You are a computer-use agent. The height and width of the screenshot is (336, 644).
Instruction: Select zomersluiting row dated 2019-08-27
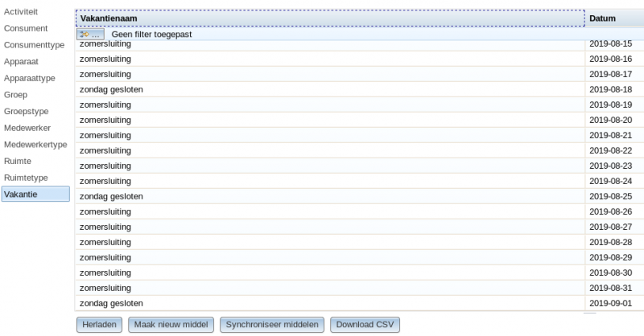[x=359, y=227]
